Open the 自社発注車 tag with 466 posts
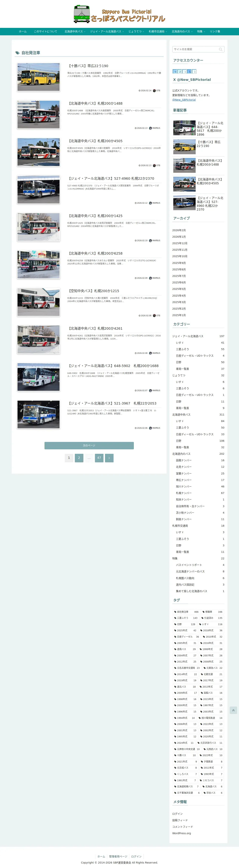 (x=186, y=612)
